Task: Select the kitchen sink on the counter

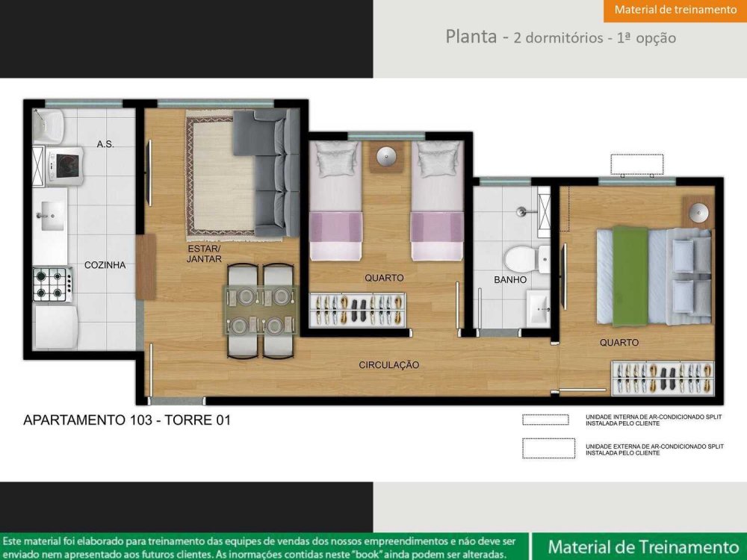Action: (x=51, y=217)
